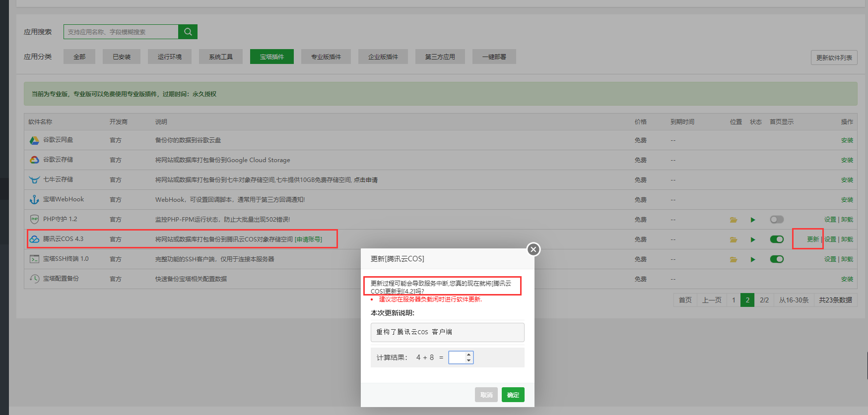Select the 系统工具 category tab
The height and width of the screenshot is (415, 868).
(221, 57)
